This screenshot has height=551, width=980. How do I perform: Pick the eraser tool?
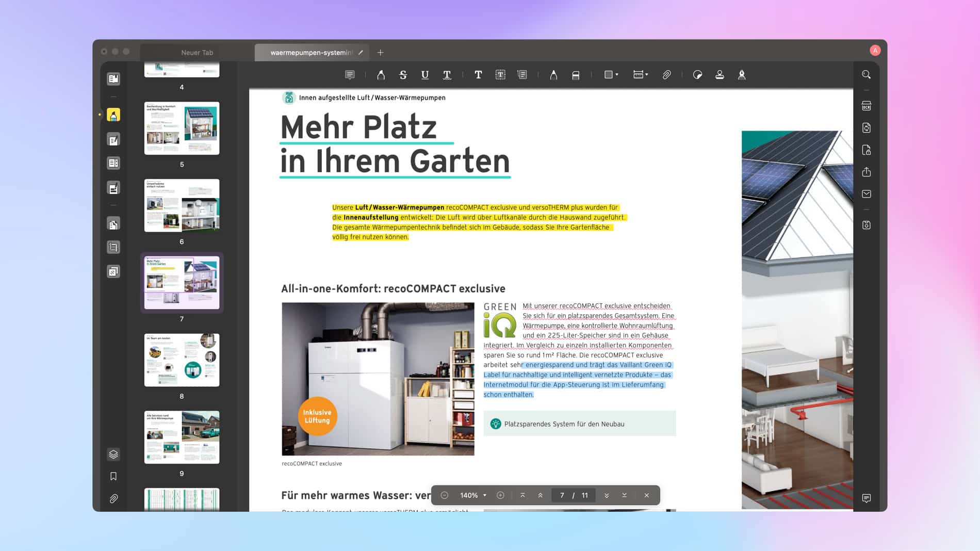click(576, 75)
